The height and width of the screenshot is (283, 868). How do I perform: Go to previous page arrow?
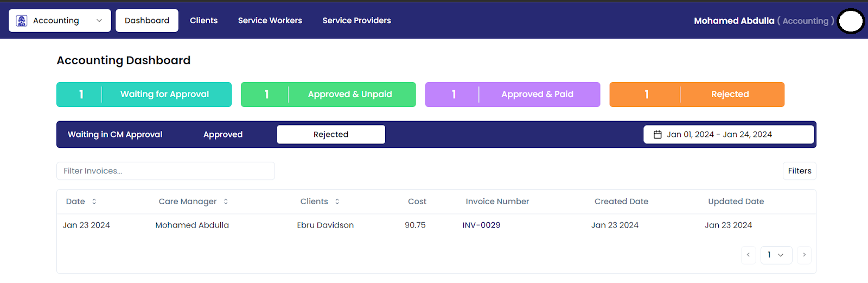point(748,255)
